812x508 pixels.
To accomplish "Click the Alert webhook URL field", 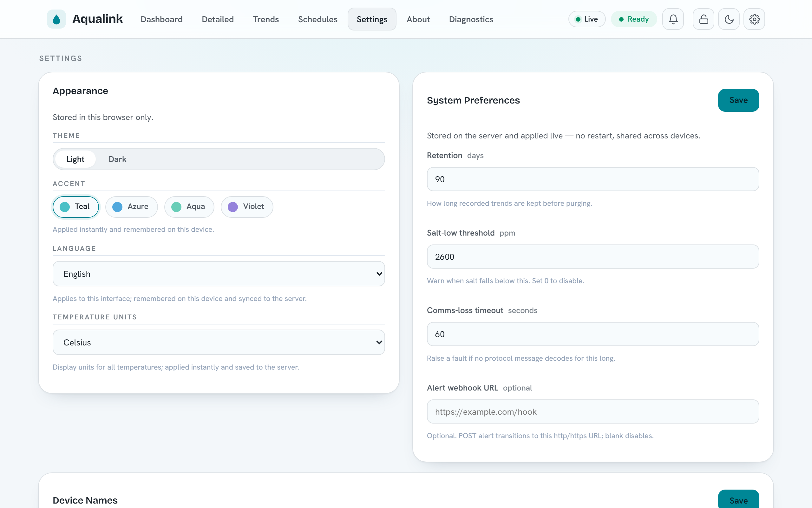I will pos(593,411).
